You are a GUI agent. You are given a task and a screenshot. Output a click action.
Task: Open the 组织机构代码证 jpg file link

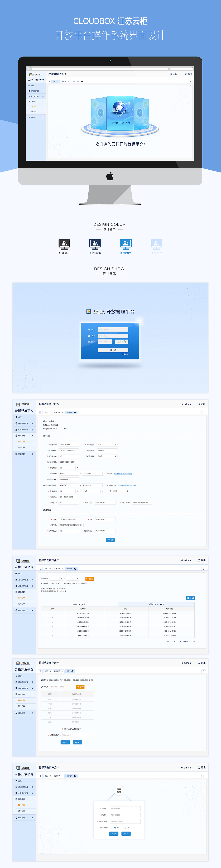point(127,485)
